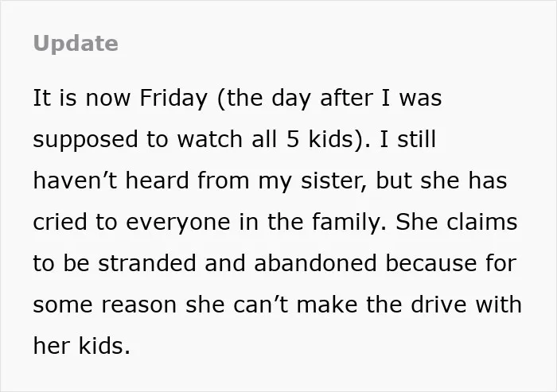Screen dimensions: 557x392
Task: Click the word "supposed"
Action: coord(85,139)
